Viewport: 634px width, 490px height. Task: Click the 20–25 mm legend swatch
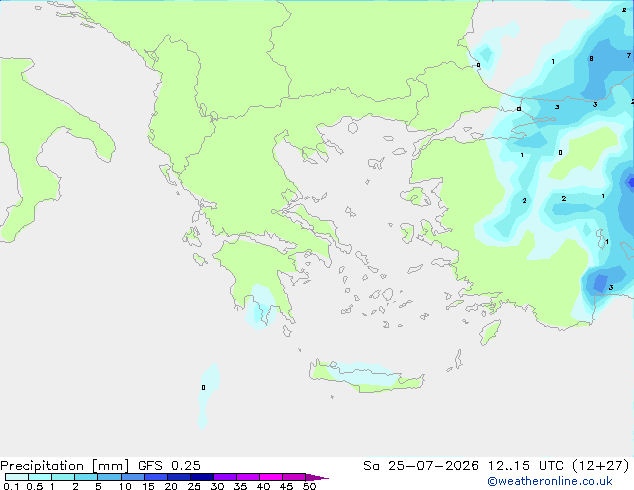pos(178,477)
